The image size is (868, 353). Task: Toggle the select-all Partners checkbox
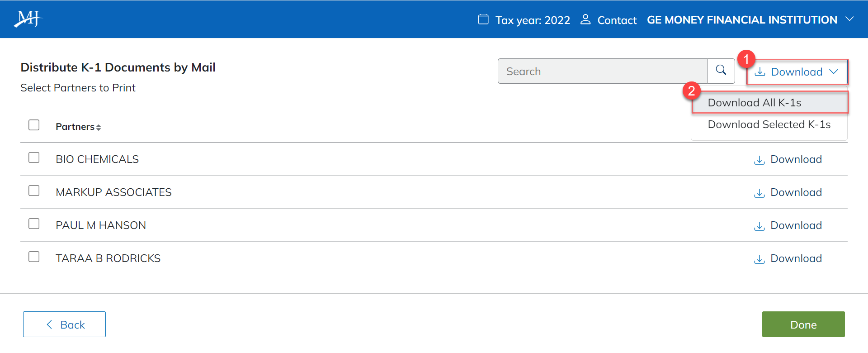click(x=34, y=125)
